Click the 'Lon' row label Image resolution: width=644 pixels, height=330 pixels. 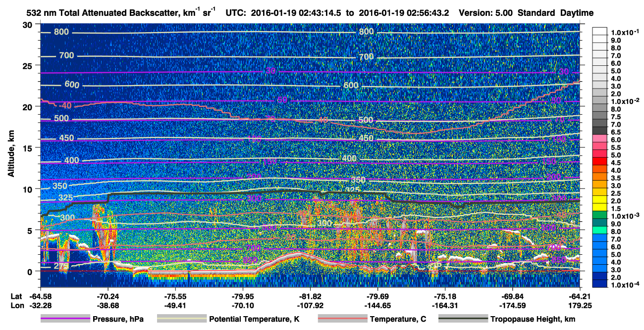17,306
